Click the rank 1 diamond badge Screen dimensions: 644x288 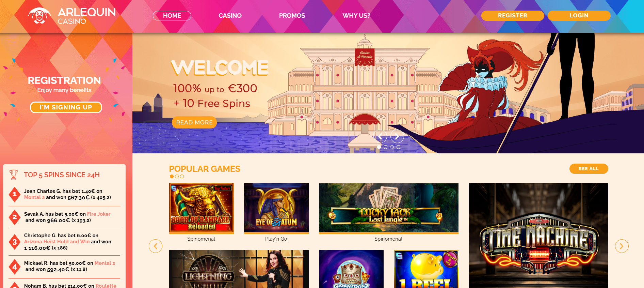(x=15, y=195)
